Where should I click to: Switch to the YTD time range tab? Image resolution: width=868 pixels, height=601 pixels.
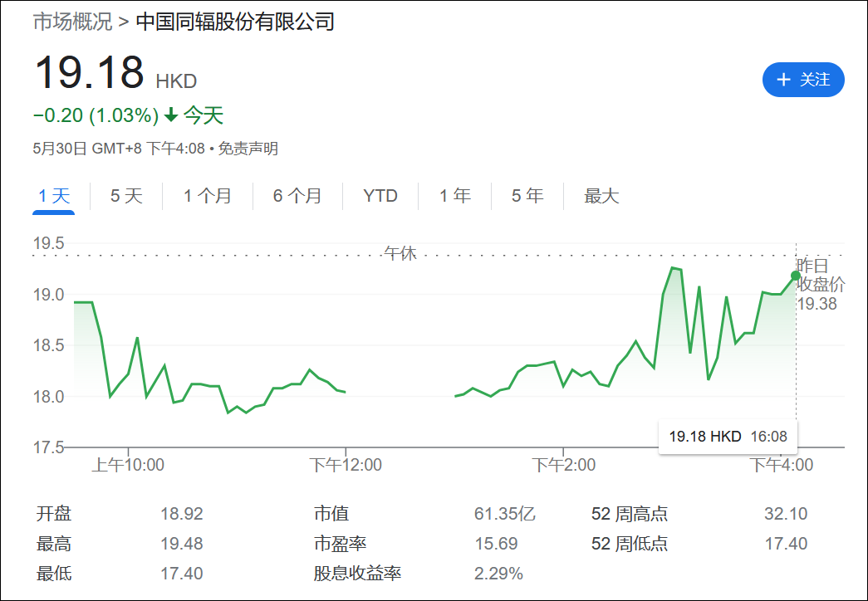[x=380, y=196]
